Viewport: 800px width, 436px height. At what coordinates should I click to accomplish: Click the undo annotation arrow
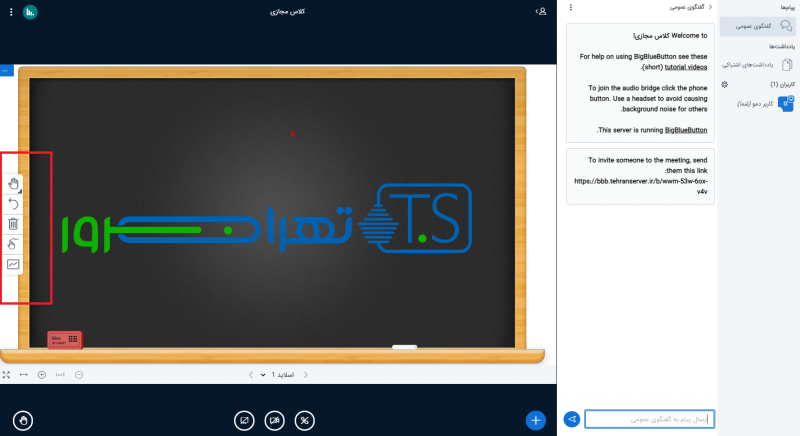(13, 203)
